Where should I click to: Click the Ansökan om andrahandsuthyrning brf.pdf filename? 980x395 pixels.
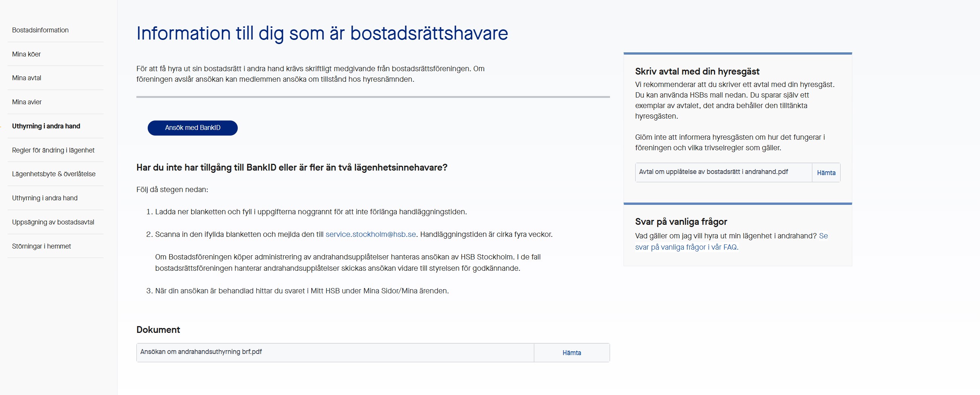(201, 352)
